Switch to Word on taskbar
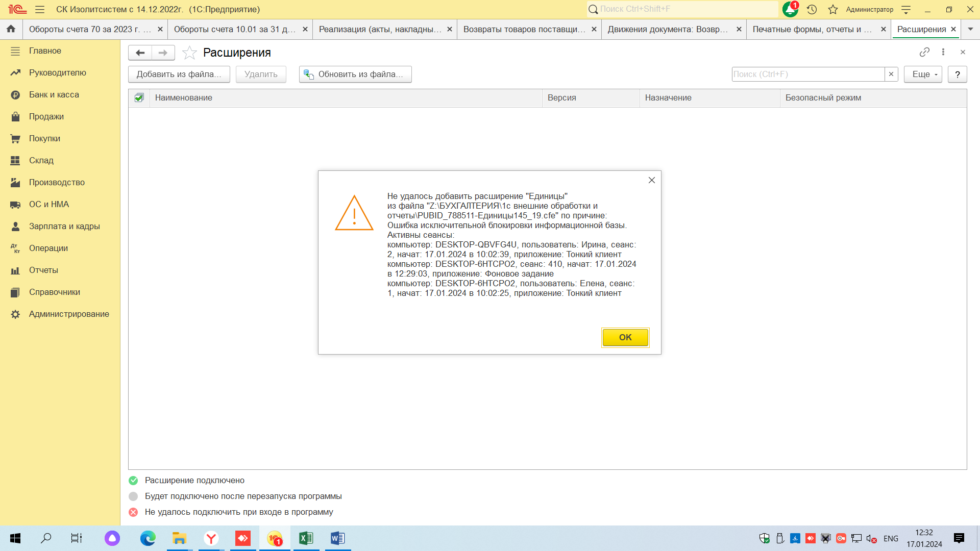This screenshot has width=980, height=551. pyautogui.click(x=338, y=538)
